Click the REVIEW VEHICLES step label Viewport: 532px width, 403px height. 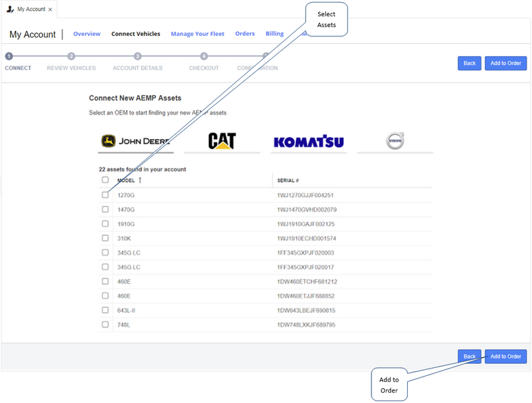[71, 68]
